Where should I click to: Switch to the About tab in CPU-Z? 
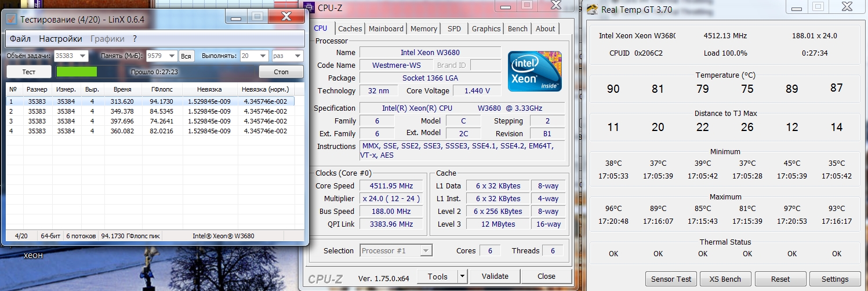point(545,28)
